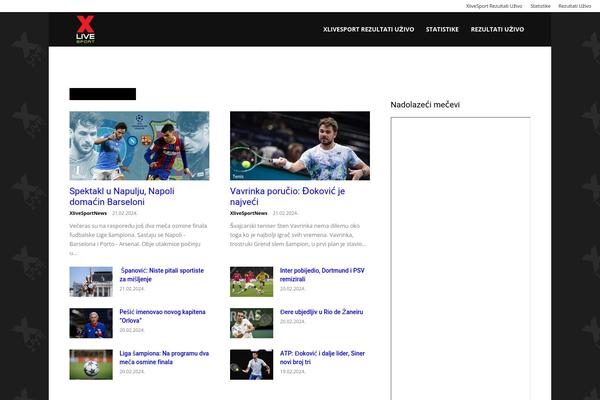The height and width of the screenshot is (400, 600).
Task: Open ATP: Đoković i dalje lider article
Action: coord(322,358)
